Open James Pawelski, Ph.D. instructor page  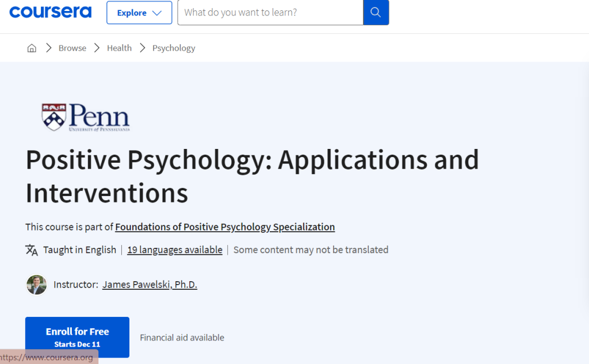coord(150,285)
